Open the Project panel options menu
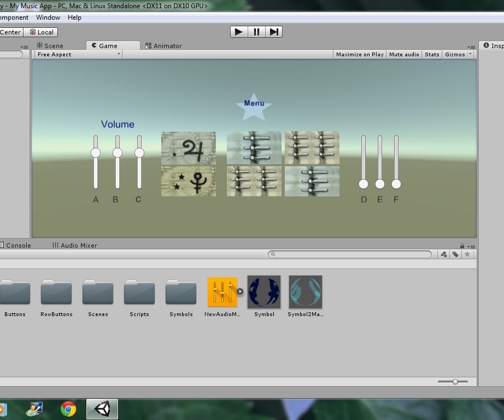This screenshot has height=420, width=504. click(471, 246)
